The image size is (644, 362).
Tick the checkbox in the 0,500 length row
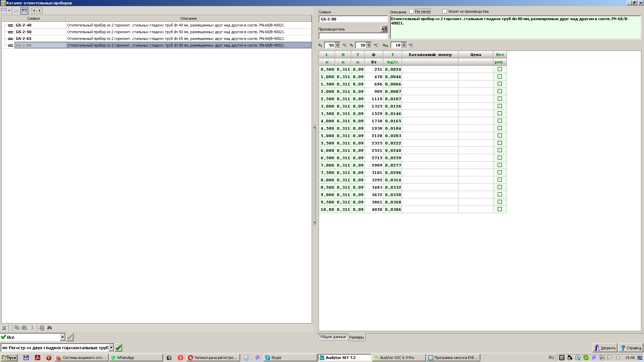[500, 69]
